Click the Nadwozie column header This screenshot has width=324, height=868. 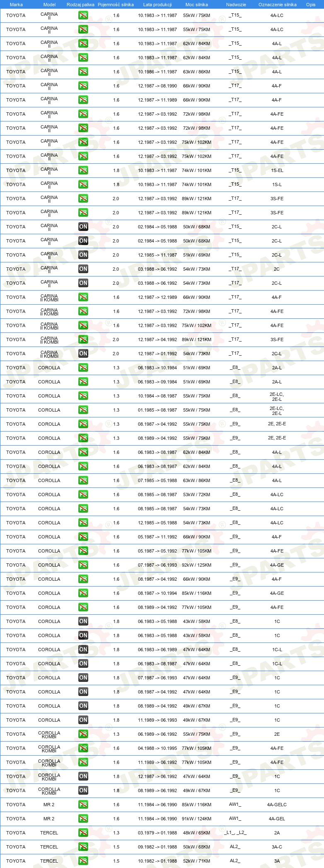[x=236, y=5]
